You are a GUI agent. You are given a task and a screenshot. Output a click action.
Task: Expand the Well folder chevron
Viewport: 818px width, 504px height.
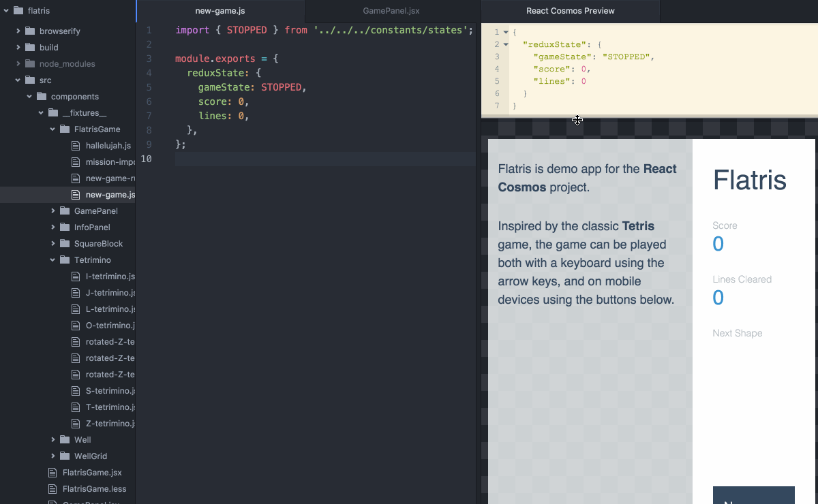click(x=53, y=440)
